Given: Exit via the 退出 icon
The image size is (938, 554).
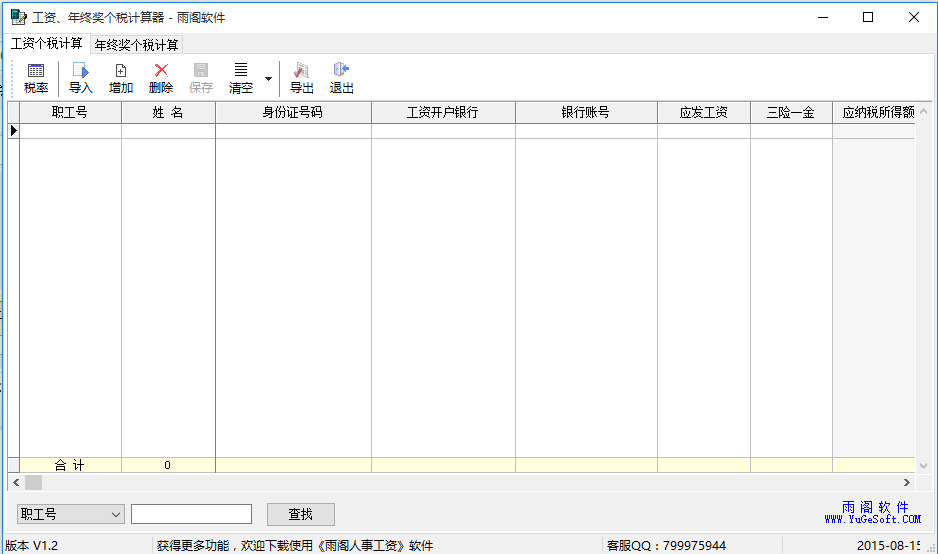Looking at the screenshot, I should click(x=342, y=78).
